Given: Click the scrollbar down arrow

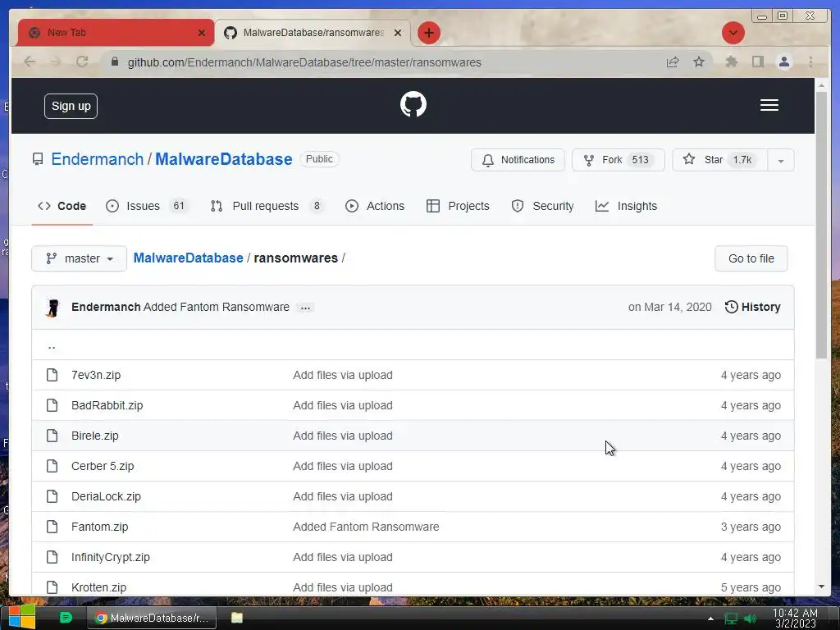Looking at the screenshot, I should pyautogui.click(x=821, y=587).
